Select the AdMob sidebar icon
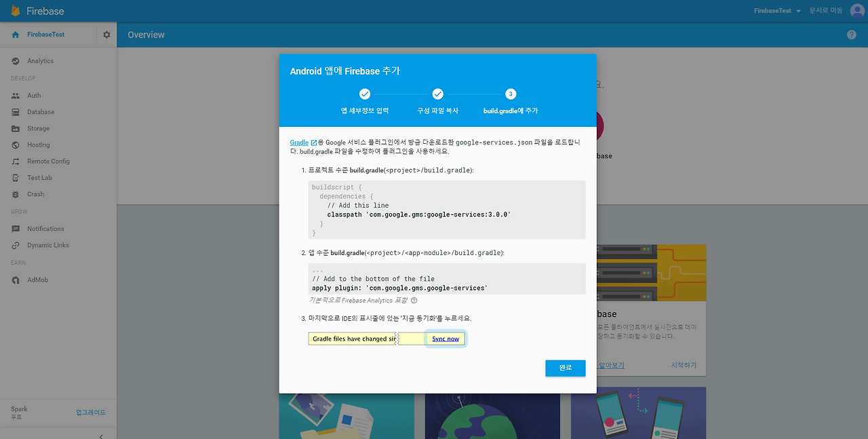 pyautogui.click(x=15, y=280)
